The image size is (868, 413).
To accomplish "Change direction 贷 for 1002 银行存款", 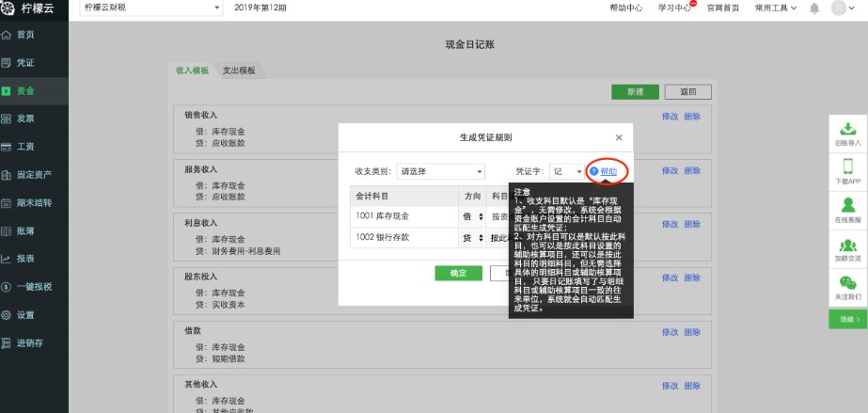I will point(473,238).
